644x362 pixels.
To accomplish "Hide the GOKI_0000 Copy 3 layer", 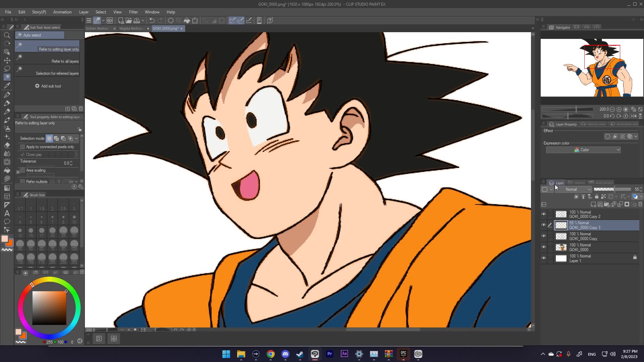I will (x=544, y=225).
